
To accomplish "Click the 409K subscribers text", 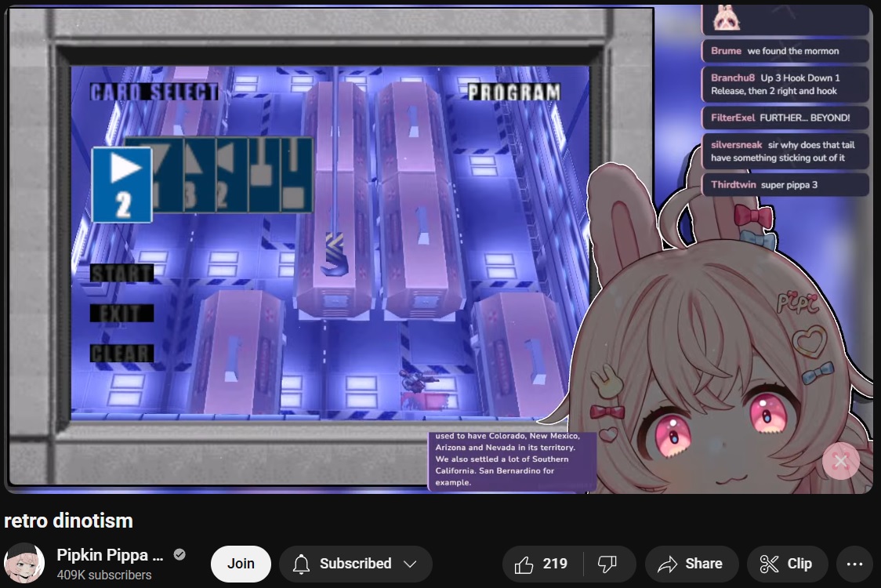I will 104,575.
